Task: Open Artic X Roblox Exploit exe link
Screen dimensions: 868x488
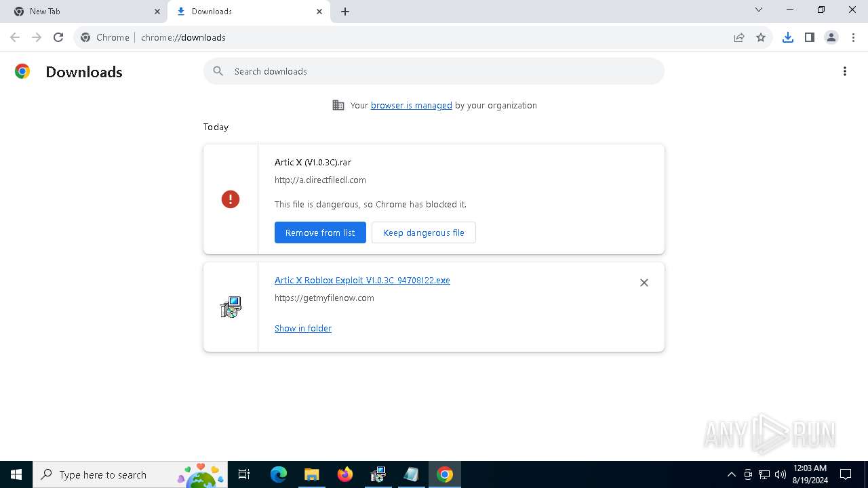Action: [x=362, y=280]
